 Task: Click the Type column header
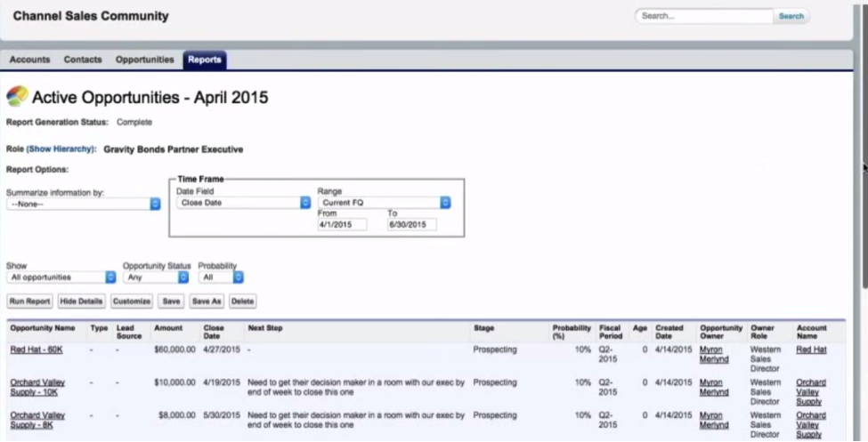pyautogui.click(x=99, y=328)
